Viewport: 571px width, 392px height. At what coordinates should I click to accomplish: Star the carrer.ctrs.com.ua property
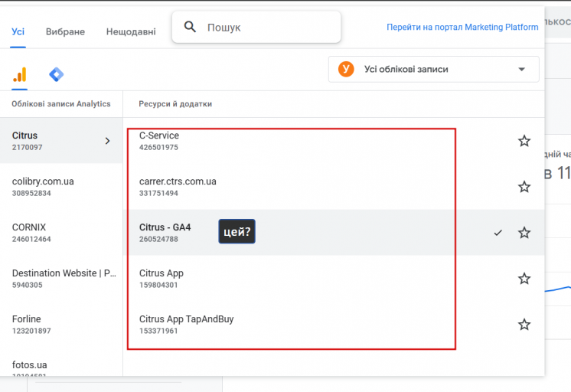[524, 187]
